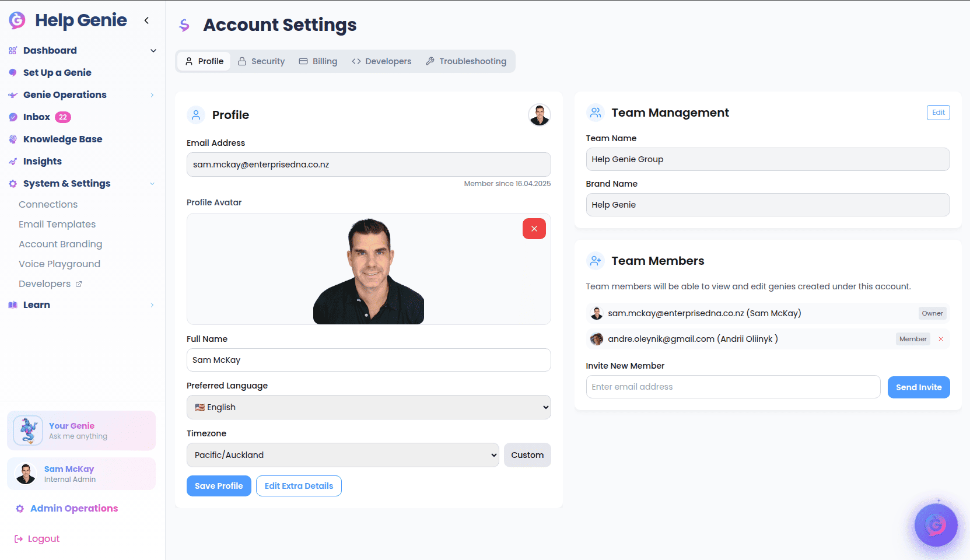Click the Knowledge Base brain icon
The width and height of the screenshot is (970, 560).
coord(13,139)
